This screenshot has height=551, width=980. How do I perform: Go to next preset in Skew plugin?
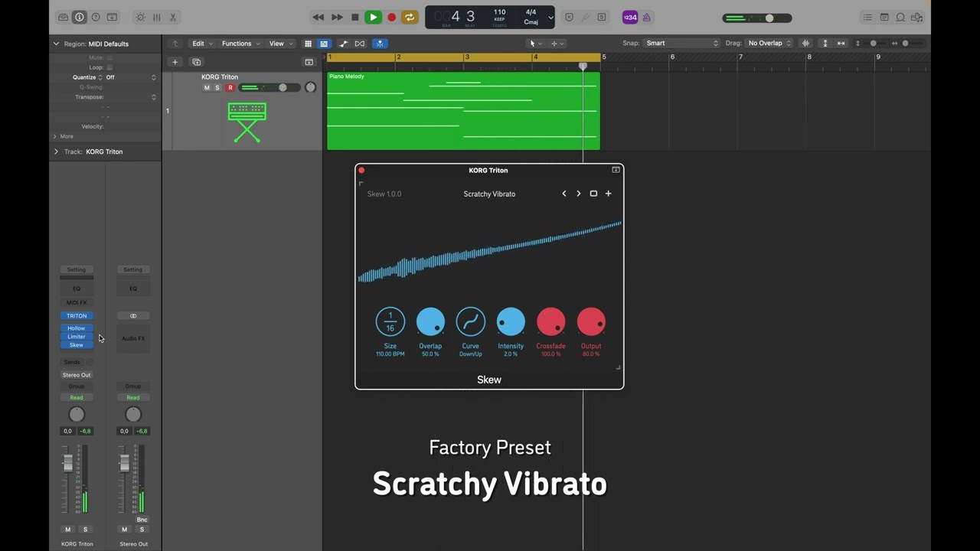pyautogui.click(x=578, y=194)
